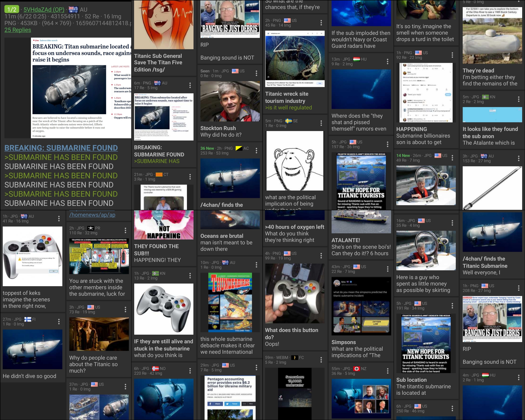Screen dimensions: 525x420
Task: Open three-dot menu on 13m JPG HU card
Action: [387, 61]
